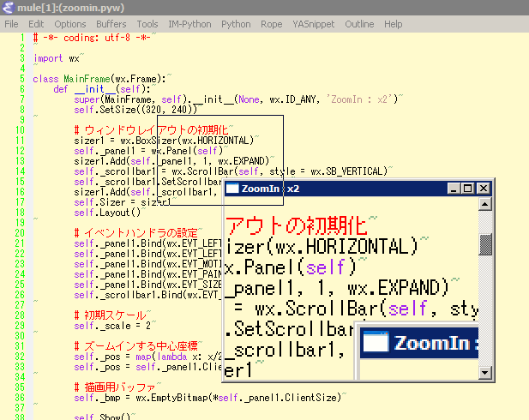Viewport: 529px width, 420px height.
Task: Click 'self._scale = 2' line
Action: (112, 326)
